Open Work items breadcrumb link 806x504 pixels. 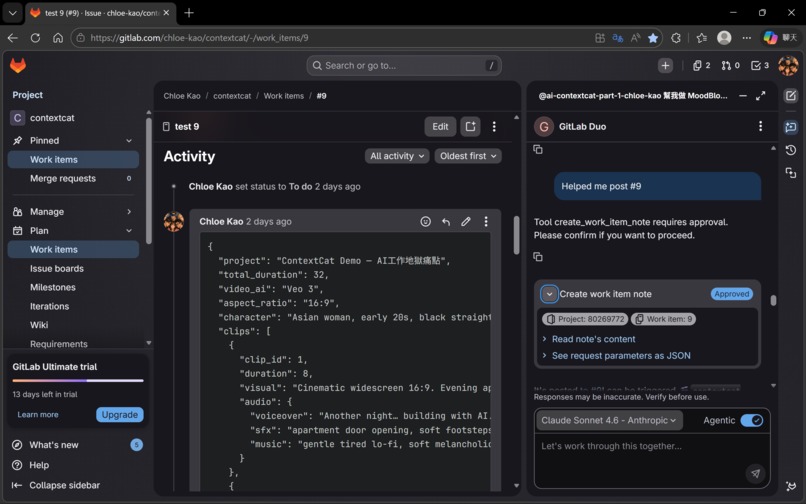[x=283, y=96]
